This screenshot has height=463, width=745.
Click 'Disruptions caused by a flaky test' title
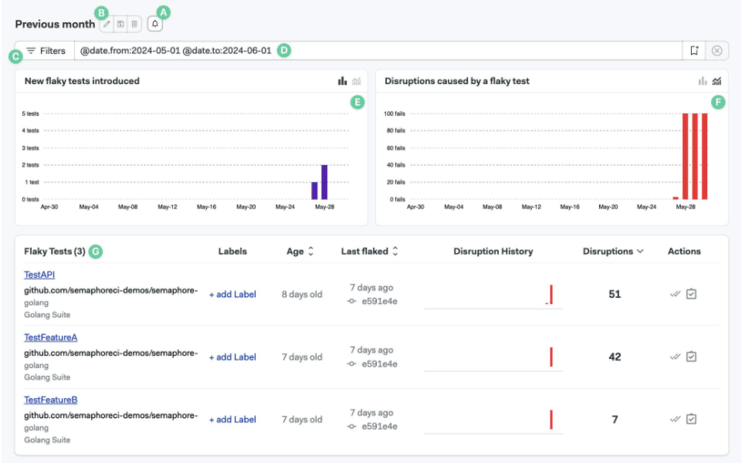point(457,81)
